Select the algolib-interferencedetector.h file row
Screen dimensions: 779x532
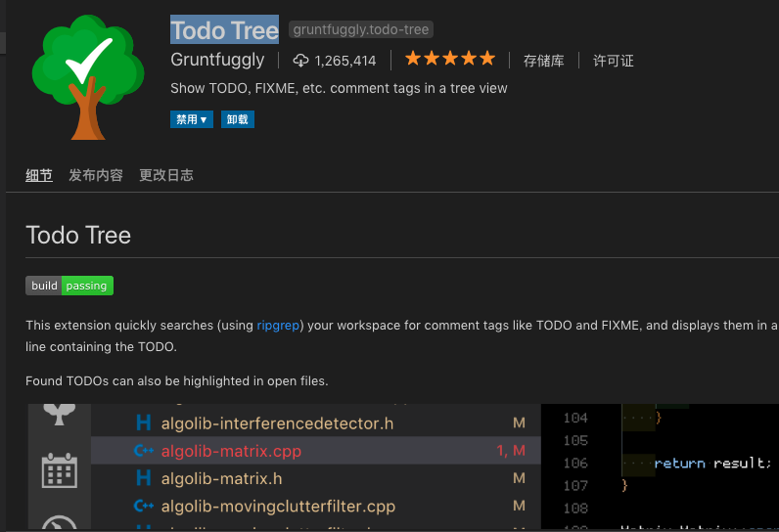(x=316, y=423)
